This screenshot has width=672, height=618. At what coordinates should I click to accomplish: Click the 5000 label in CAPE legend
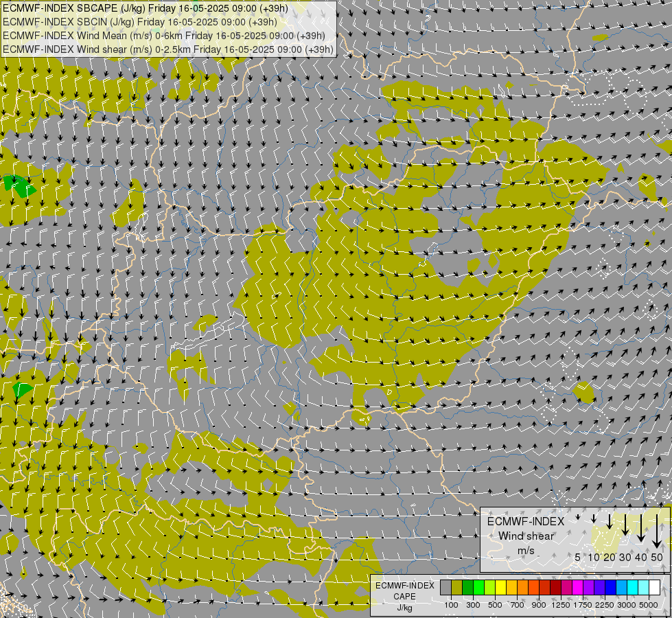(649, 605)
